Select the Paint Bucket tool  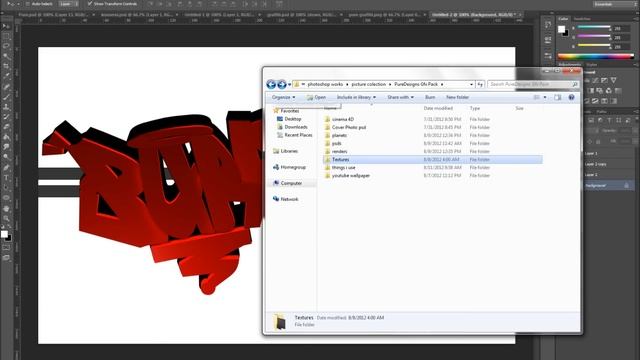[6, 137]
